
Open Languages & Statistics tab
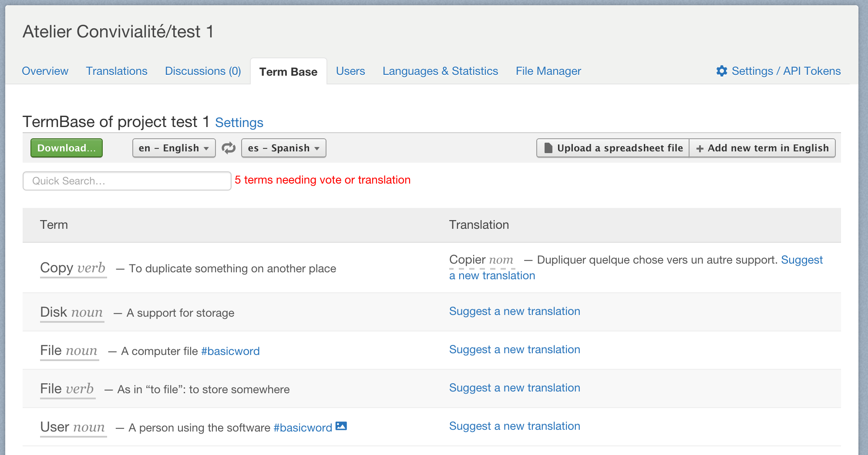(x=440, y=71)
